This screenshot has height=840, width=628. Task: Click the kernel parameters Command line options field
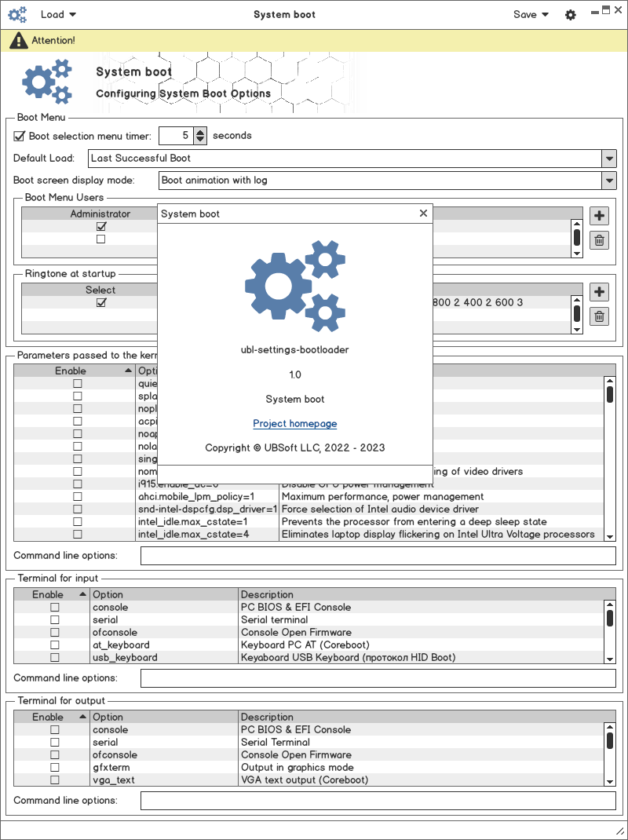pyautogui.click(x=378, y=556)
